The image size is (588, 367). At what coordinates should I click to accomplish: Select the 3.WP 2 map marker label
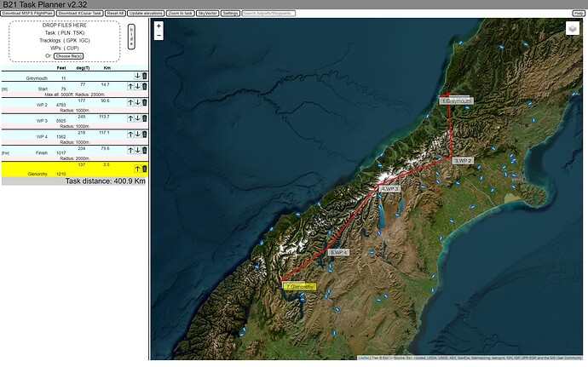pos(463,160)
